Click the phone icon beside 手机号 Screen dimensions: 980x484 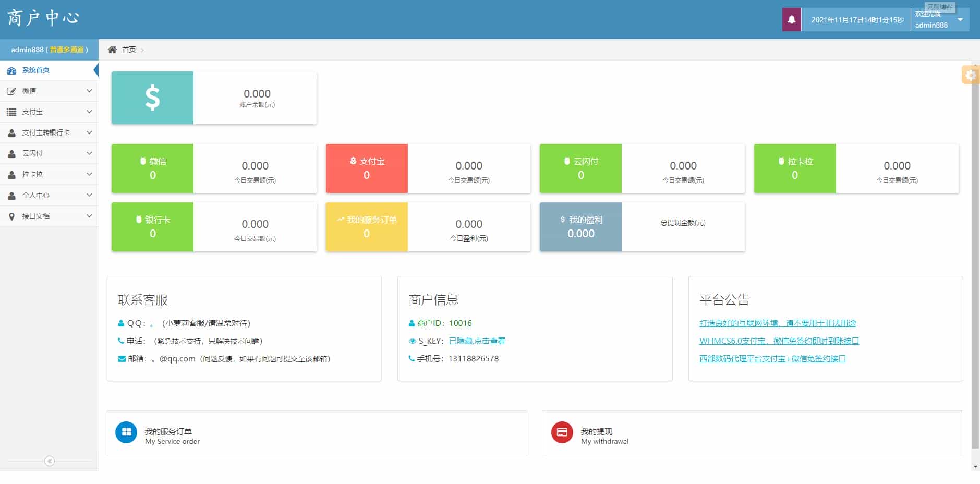point(412,359)
